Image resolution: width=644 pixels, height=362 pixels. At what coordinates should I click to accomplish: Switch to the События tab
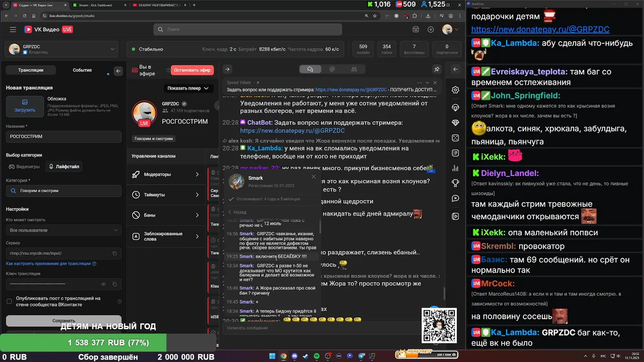coord(82,70)
